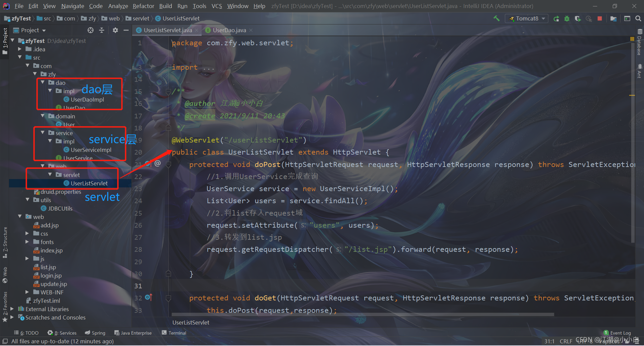Expand the css folder

(x=28, y=233)
